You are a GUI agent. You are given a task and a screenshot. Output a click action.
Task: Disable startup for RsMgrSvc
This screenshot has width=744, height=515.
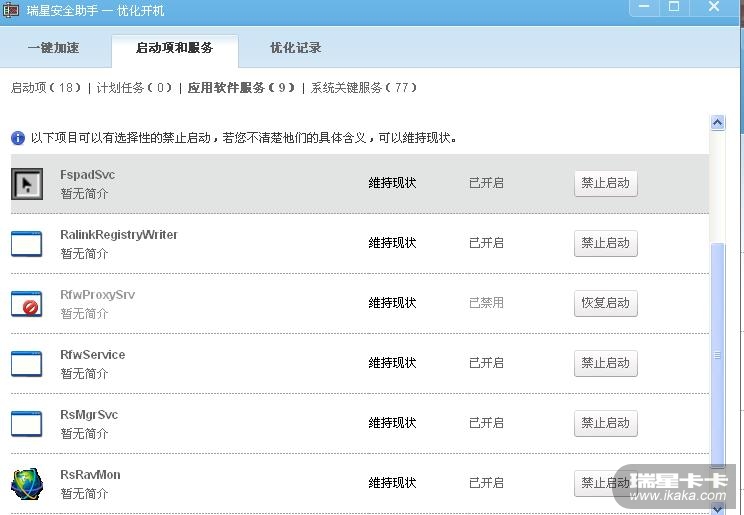click(x=605, y=423)
